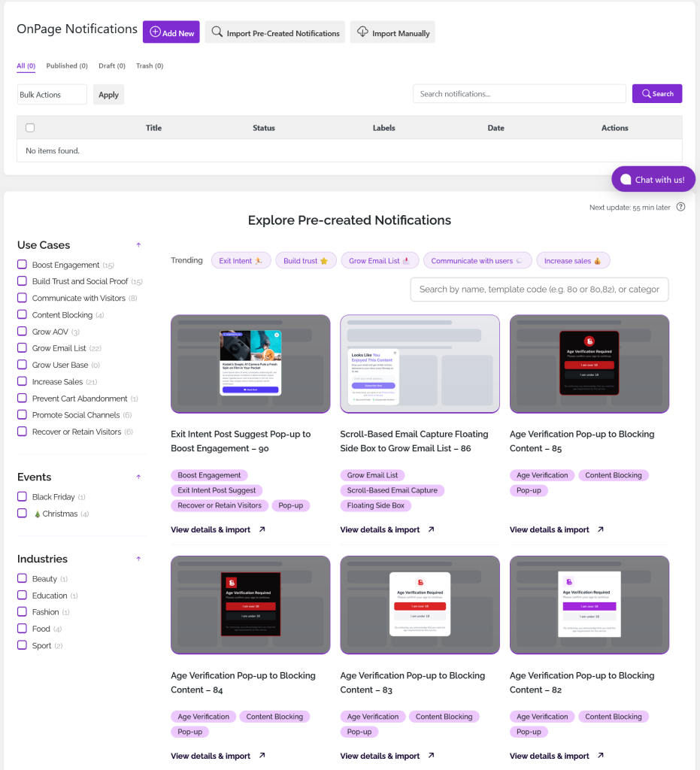Screen dimensions: 700x770
Task: Click Scroll-Based Email Capture tag
Action: click(392, 490)
